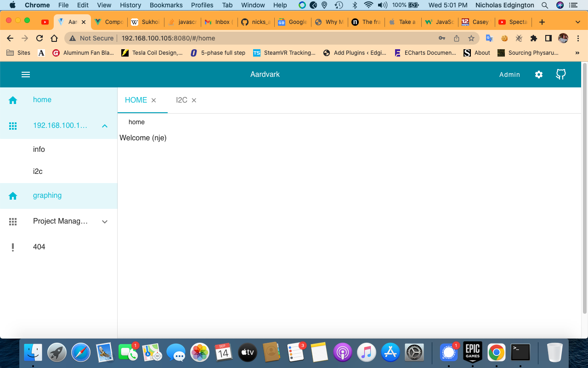Switch to the I2C tab
This screenshot has width=588, height=368.
pyautogui.click(x=181, y=100)
